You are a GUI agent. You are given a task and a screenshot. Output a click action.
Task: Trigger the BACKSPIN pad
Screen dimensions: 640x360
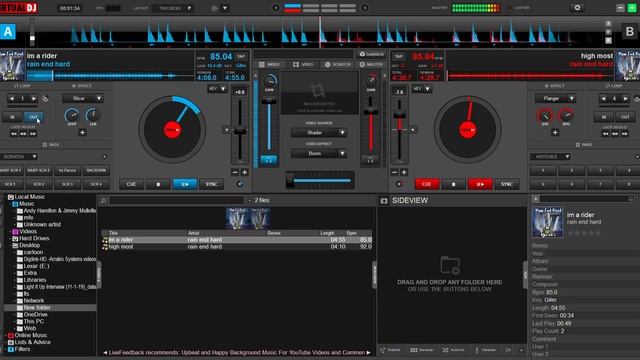coord(96,170)
